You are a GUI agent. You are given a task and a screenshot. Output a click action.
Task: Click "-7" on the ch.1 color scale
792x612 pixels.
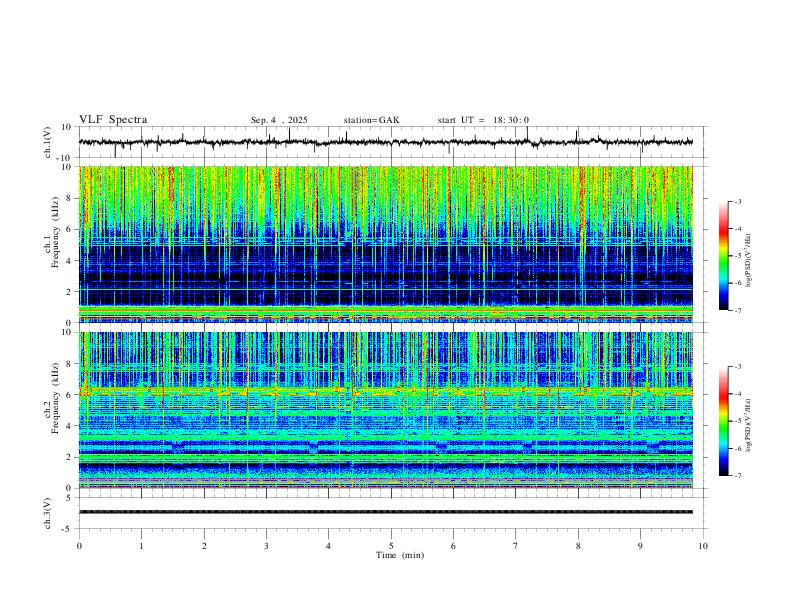(737, 310)
